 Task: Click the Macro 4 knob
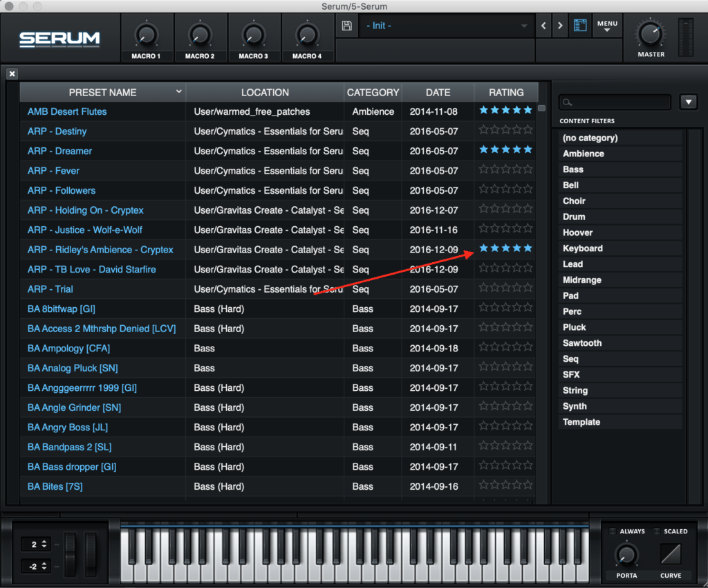[306, 36]
